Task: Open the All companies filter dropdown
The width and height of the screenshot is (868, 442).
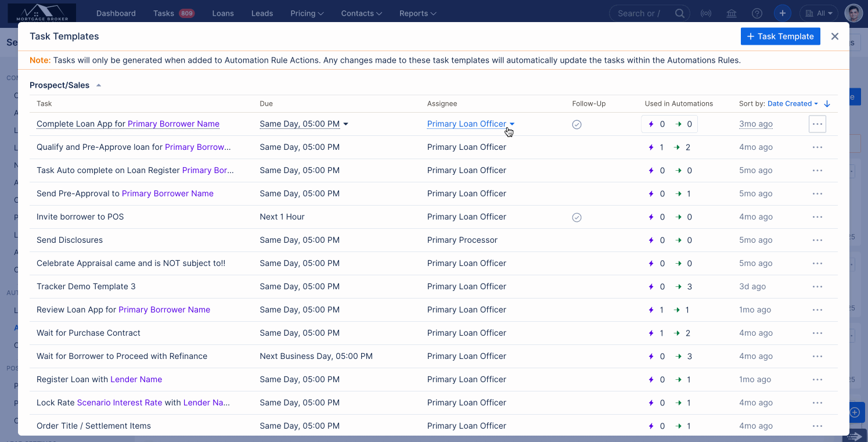Action: coord(819,13)
